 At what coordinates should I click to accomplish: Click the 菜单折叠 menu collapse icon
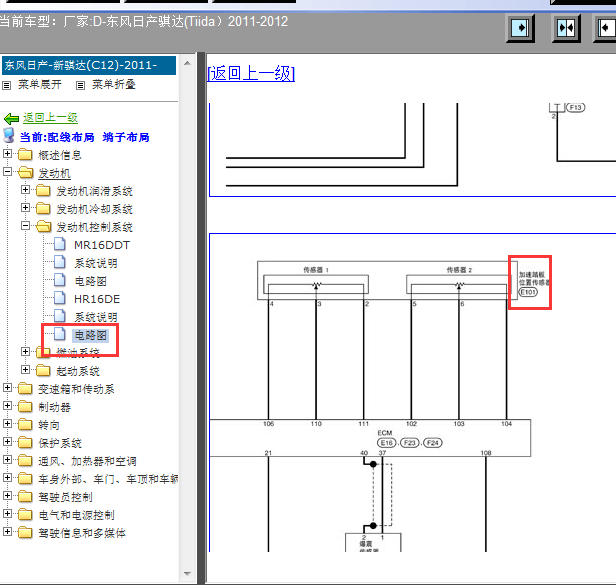pyautogui.click(x=80, y=85)
